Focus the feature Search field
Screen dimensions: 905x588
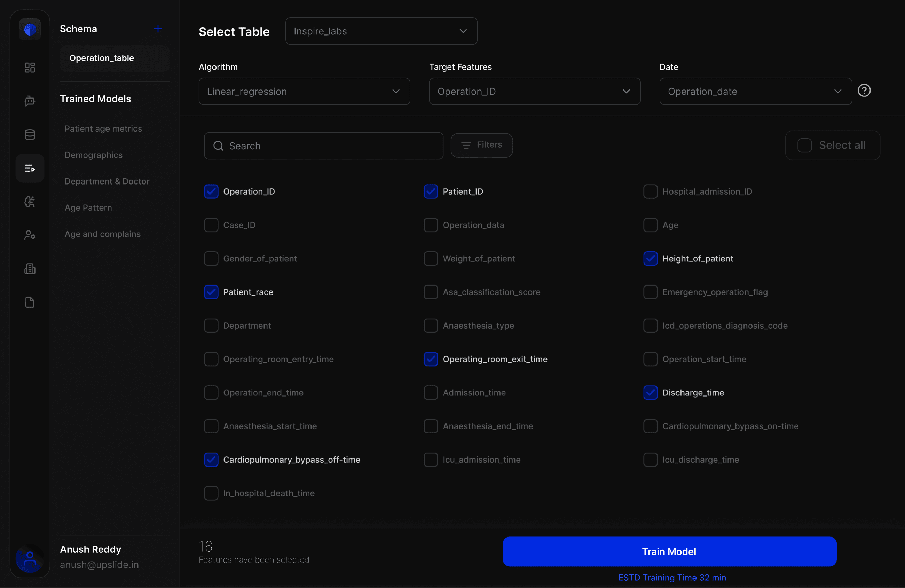tap(323, 146)
